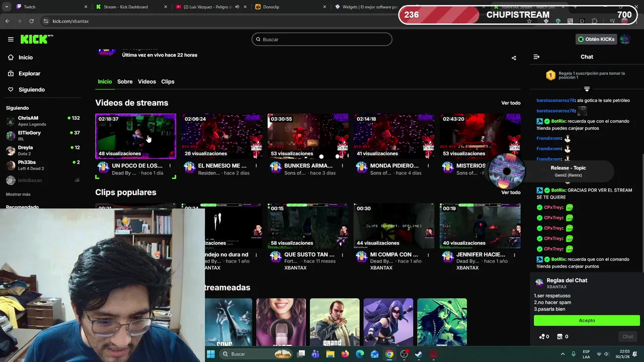The image size is (644, 362).
Task: Click the Obtén KICKs button
Action: tap(596, 39)
